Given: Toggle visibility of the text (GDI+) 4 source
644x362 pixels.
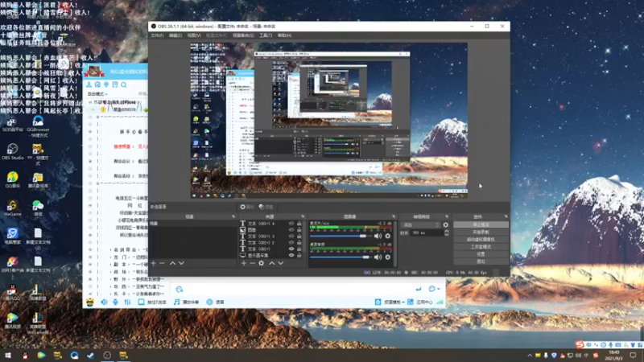Looking at the screenshot, I should [291, 224].
